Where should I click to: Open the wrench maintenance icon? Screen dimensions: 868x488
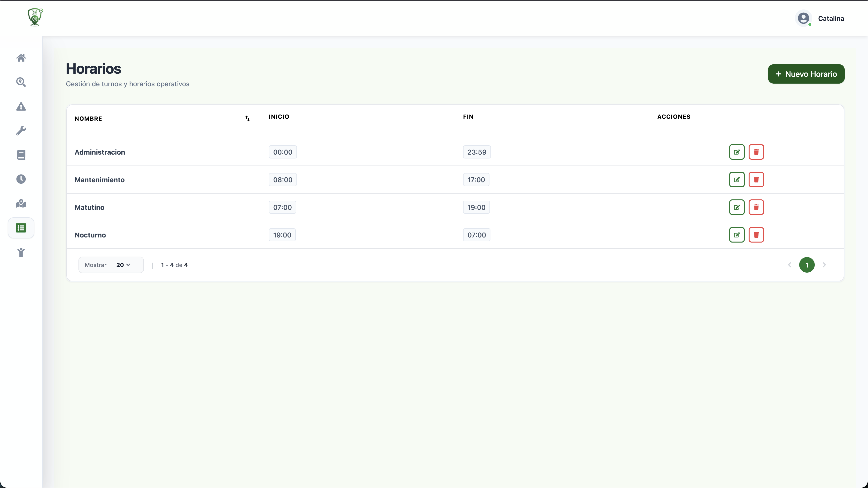click(21, 131)
